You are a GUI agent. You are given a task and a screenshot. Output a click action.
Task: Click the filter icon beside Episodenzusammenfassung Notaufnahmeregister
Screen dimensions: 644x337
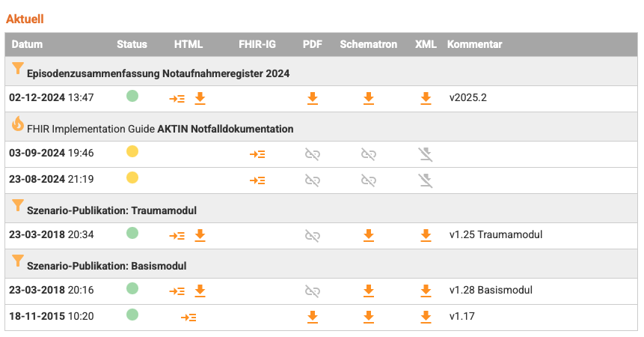click(18, 69)
